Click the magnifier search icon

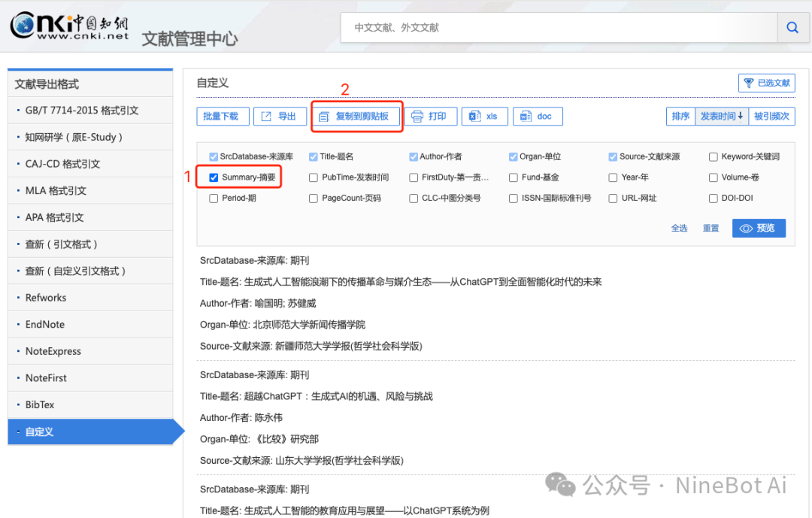pyautogui.click(x=792, y=28)
